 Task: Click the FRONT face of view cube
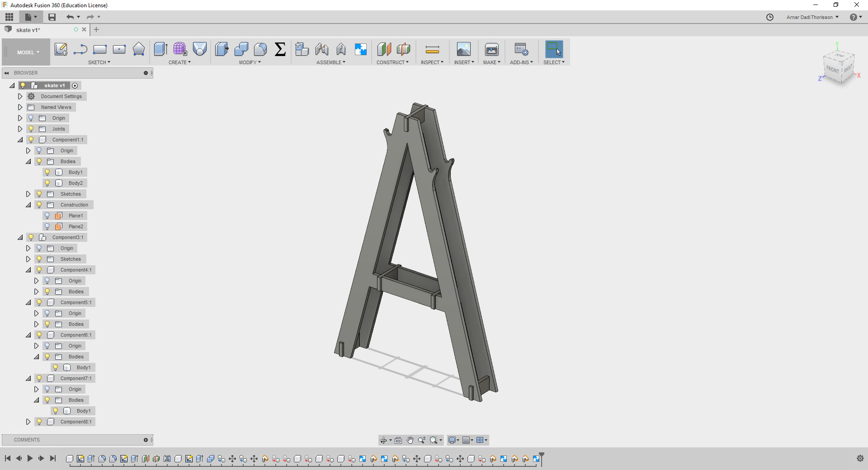(832, 69)
